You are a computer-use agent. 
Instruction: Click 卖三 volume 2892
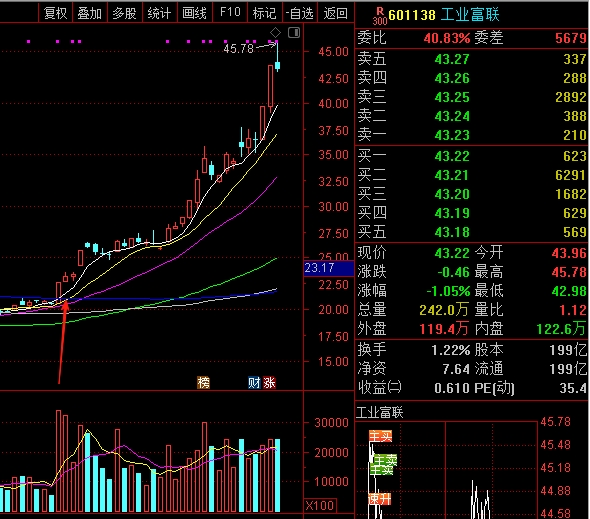coord(571,97)
